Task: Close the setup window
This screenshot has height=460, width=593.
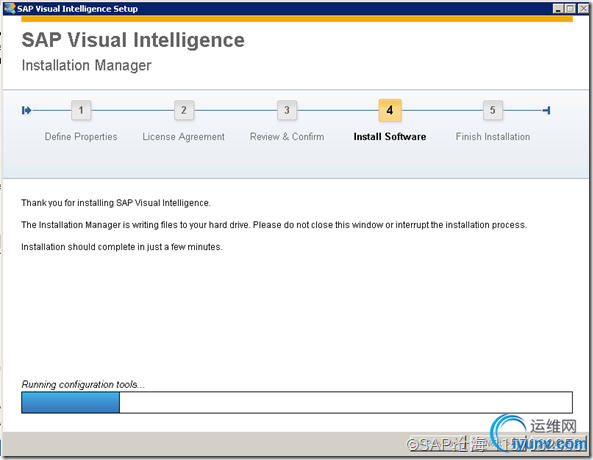Action: coord(583,8)
